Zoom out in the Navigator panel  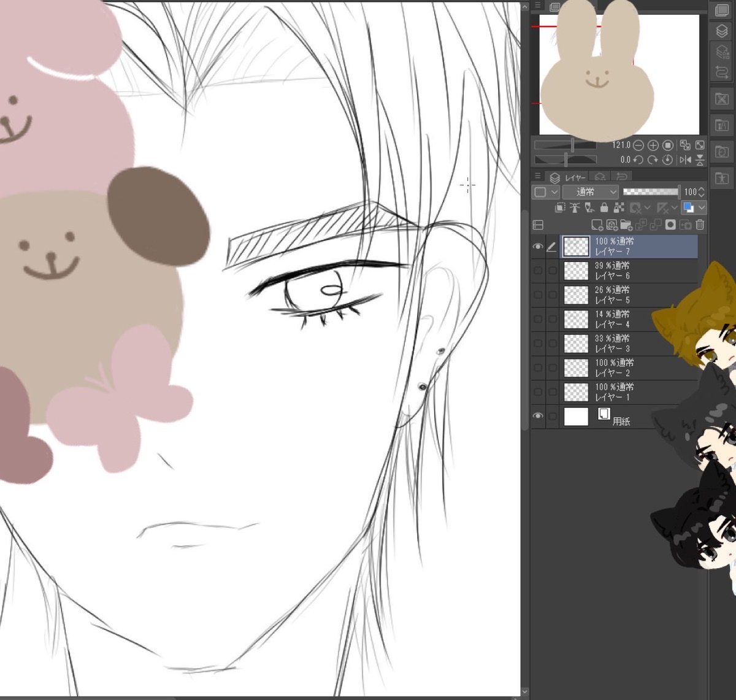pos(638,145)
